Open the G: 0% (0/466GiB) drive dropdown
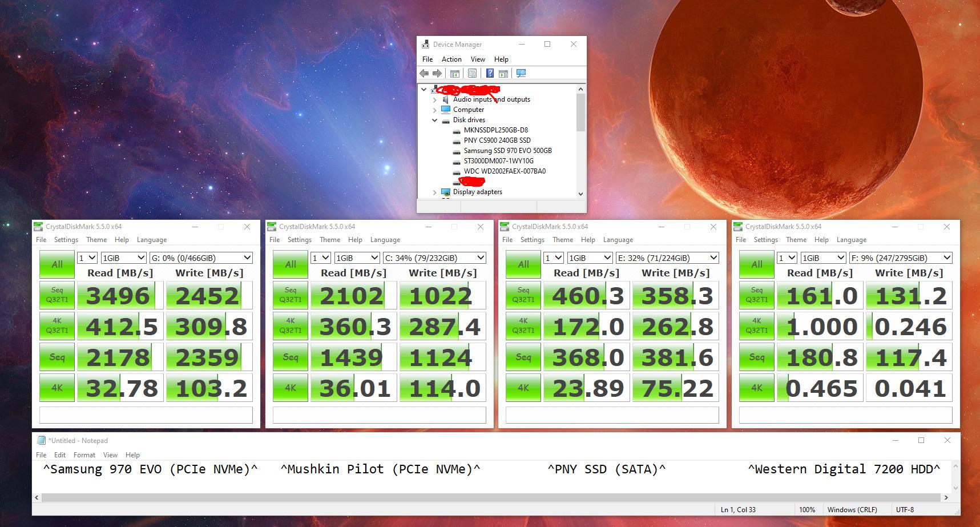Screen dimensions: 980x527 (x=200, y=258)
